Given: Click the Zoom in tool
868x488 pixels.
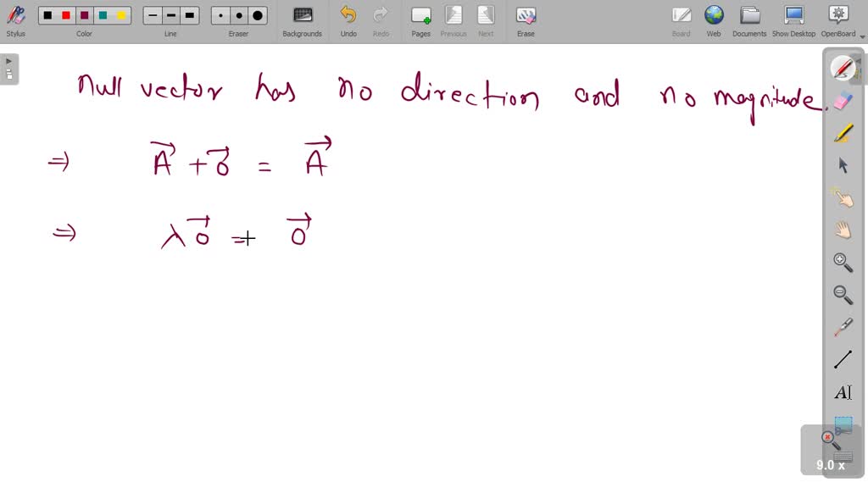Looking at the screenshot, I should tap(843, 263).
